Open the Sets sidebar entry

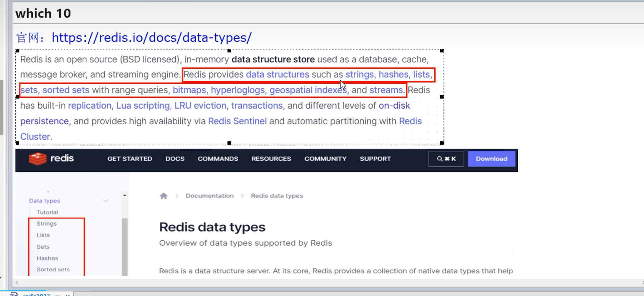(x=43, y=247)
